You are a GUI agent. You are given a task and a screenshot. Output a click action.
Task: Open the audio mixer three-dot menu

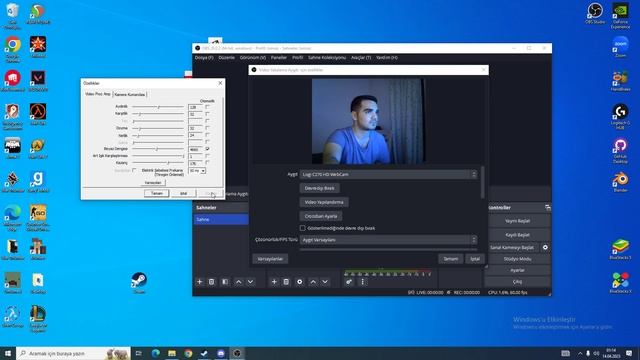(x=362, y=282)
